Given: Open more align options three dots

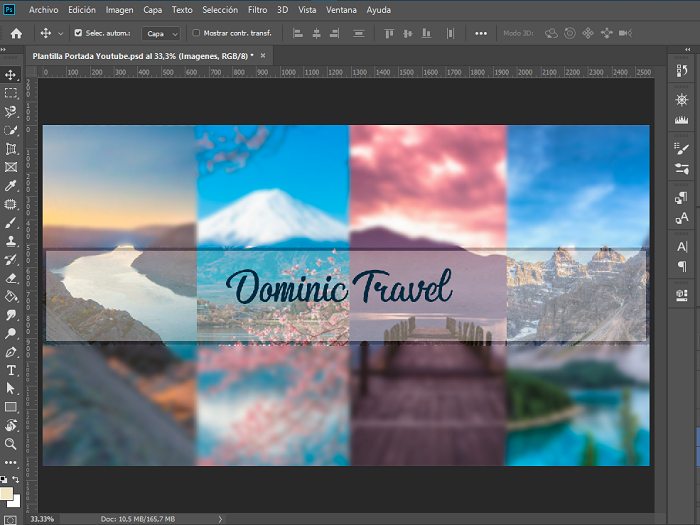Looking at the screenshot, I should (x=481, y=33).
